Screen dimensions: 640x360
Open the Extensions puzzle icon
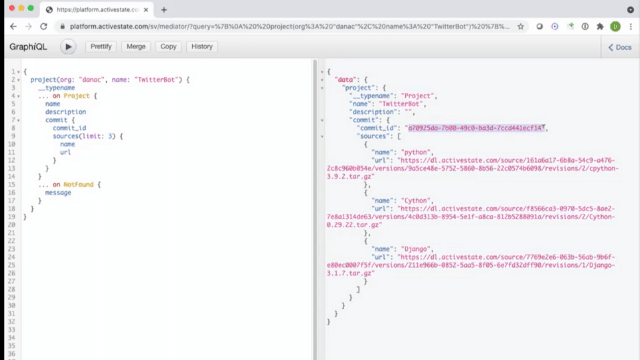(x=600, y=27)
